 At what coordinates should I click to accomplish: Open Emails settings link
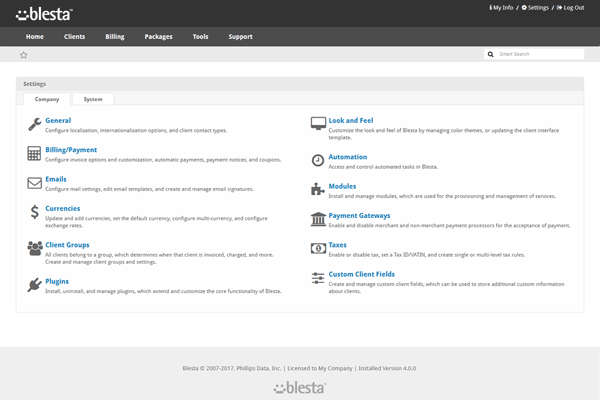tap(56, 179)
